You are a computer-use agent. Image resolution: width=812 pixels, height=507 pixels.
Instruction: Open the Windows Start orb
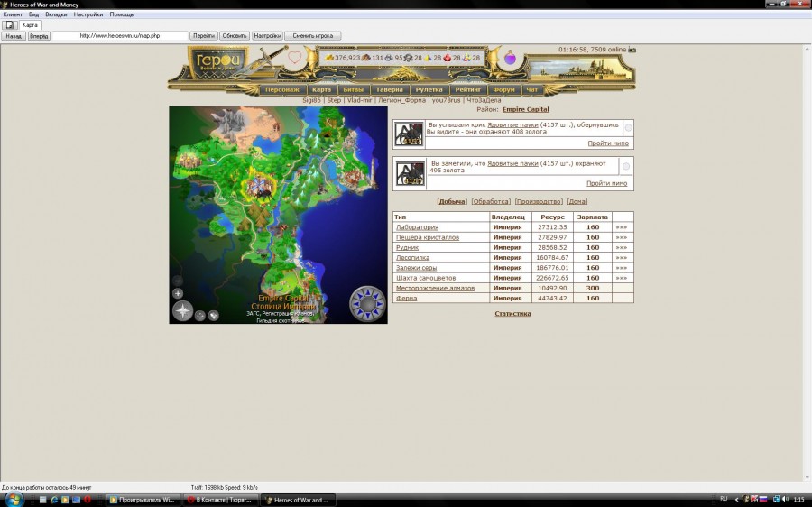tap(14, 500)
